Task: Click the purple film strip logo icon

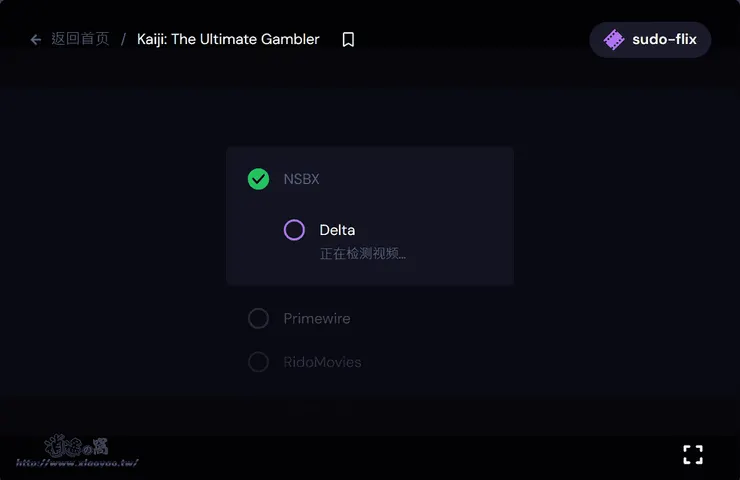Action: 614,40
